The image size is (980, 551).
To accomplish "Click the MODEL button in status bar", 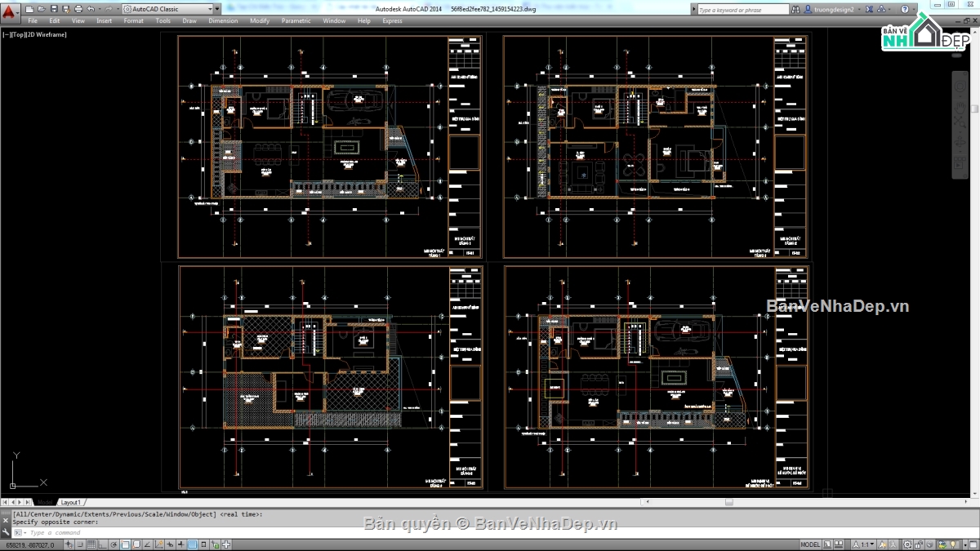I will (x=810, y=544).
